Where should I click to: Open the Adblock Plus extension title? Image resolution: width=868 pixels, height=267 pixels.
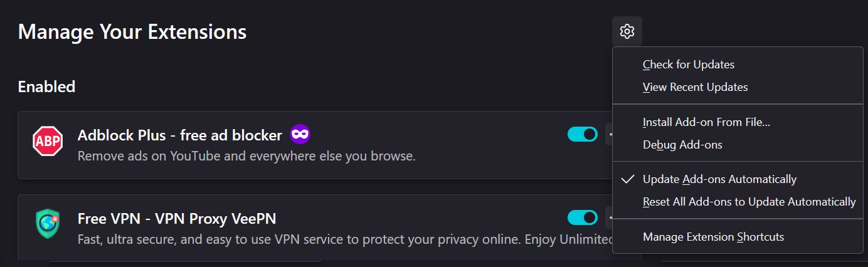pos(179,135)
